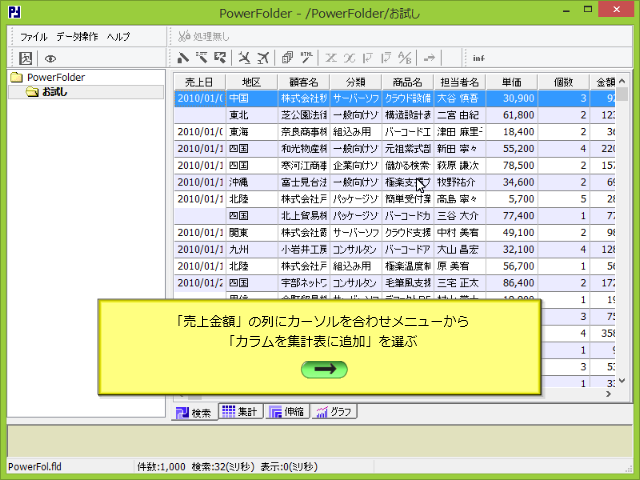
Task: Click the 宇部ネット customer cell
Action: 304,283
